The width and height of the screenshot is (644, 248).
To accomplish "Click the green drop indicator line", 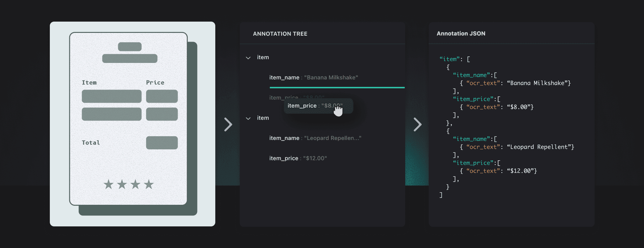I will [337, 87].
